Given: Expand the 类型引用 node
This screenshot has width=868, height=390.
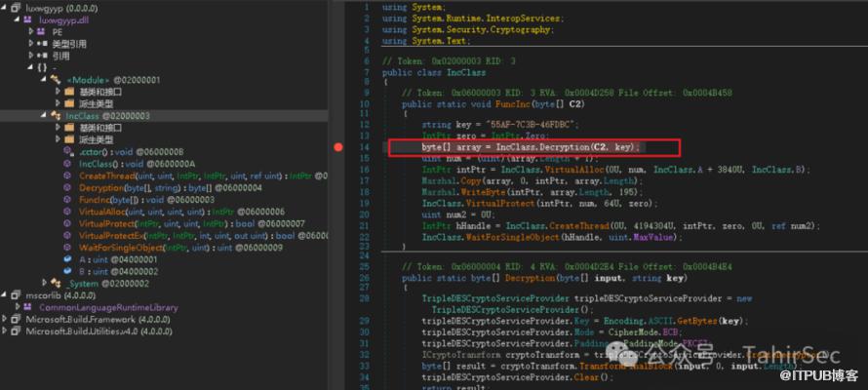Looking at the screenshot, I should tap(31, 44).
